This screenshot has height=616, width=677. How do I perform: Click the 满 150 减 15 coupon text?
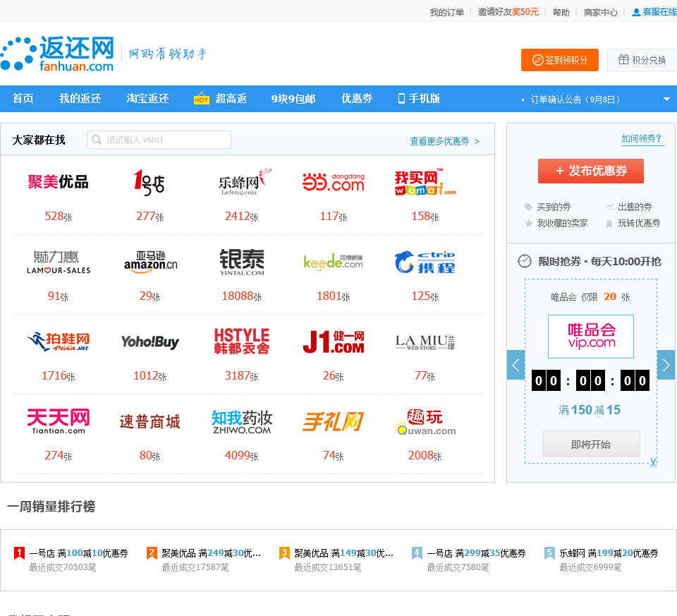[590, 410]
